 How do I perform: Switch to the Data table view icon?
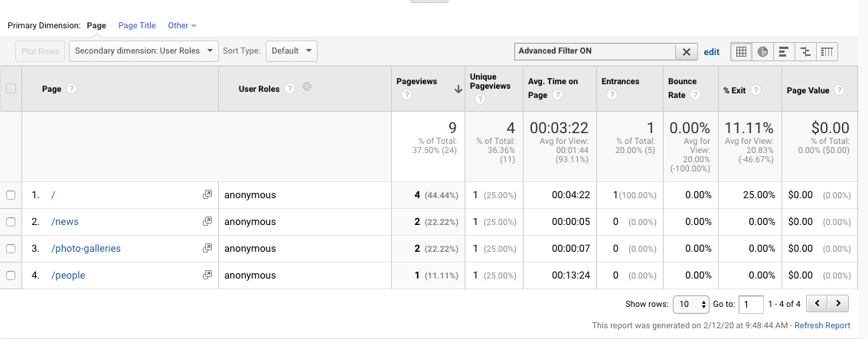741,52
